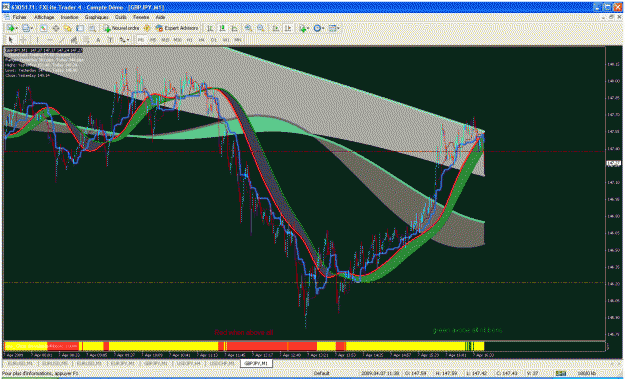The image size is (625, 379).
Task: Launch MetaEditor from the toolbar
Action: click(x=147, y=28)
